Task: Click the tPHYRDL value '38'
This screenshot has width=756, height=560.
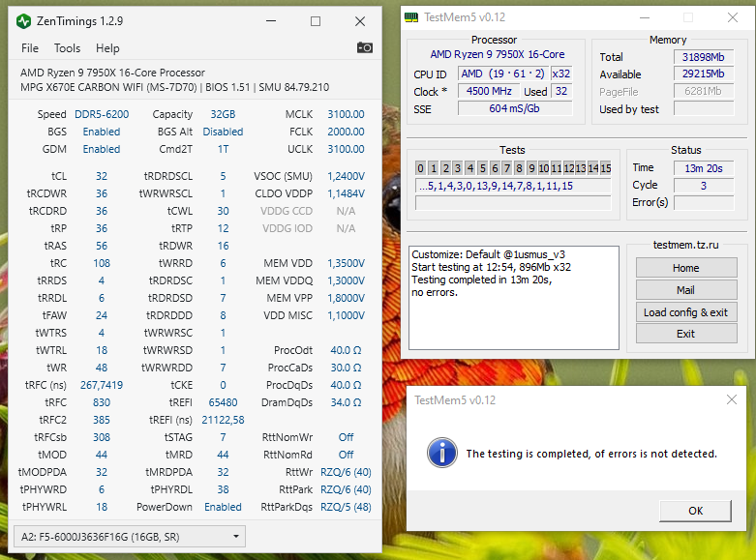Action: [223, 489]
